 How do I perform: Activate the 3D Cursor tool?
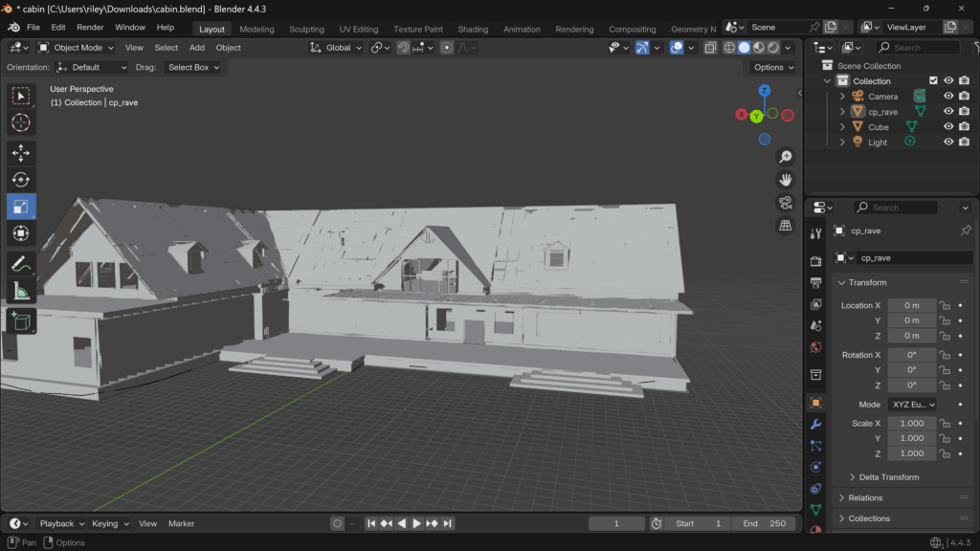(21, 122)
